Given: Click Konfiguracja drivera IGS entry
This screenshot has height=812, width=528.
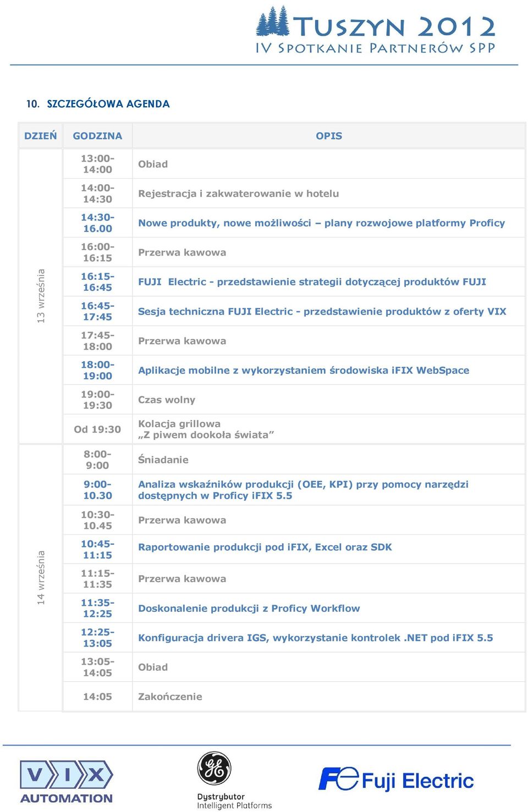Looking at the screenshot, I should pyautogui.click(x=315, y=638).
